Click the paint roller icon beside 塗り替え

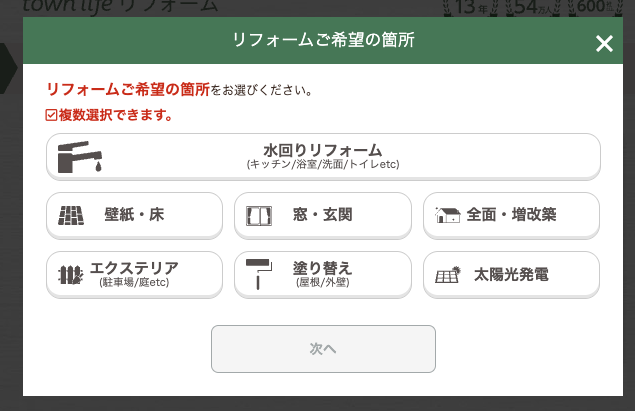click(258, 274)
